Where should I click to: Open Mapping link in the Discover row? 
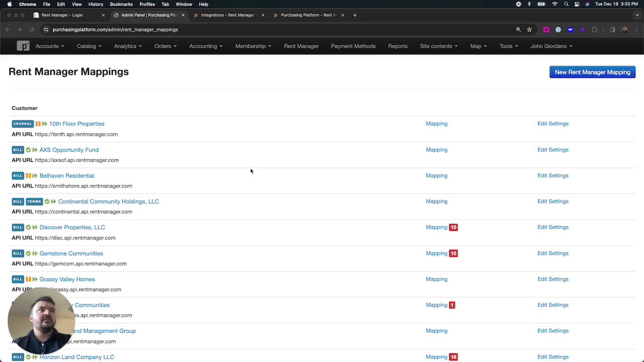(x=436, y=227)
